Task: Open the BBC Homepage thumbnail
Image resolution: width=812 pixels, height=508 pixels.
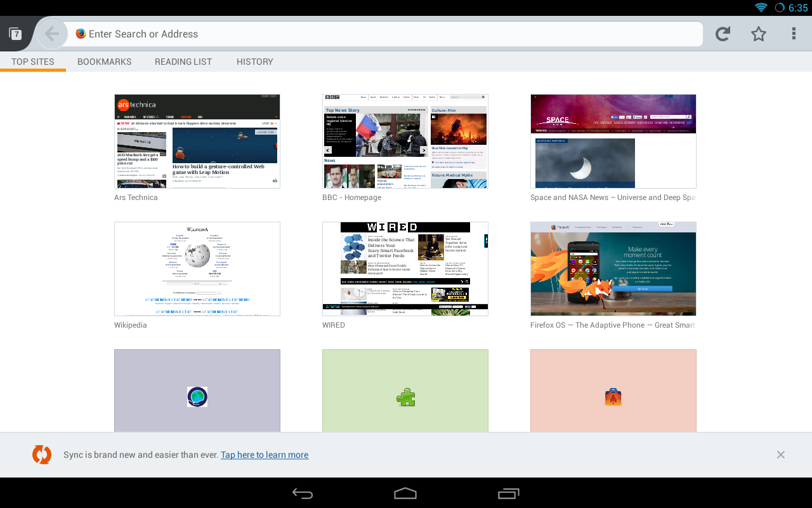Action: pyautogui.click(x=405, y=141)
